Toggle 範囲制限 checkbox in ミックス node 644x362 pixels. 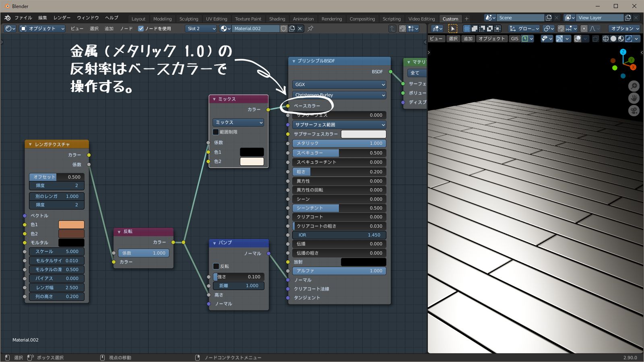[216, 132]
